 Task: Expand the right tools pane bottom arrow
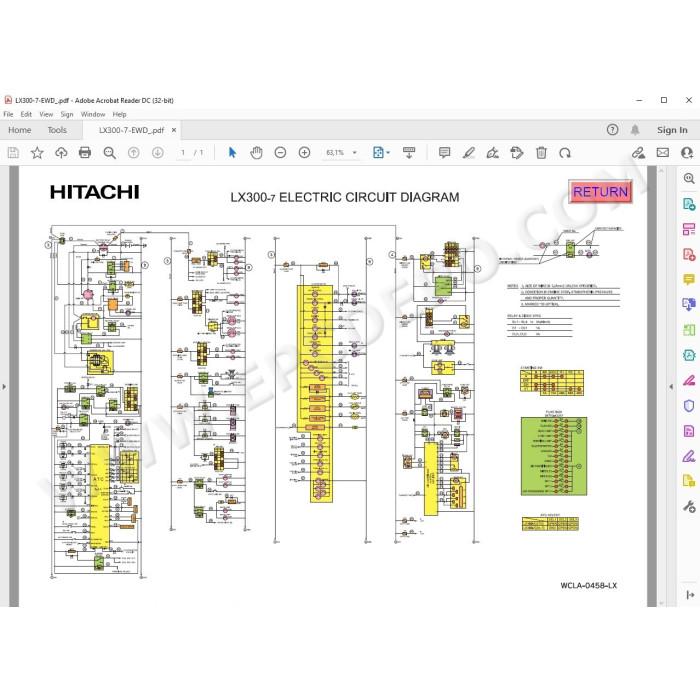[x=690, y=595]
